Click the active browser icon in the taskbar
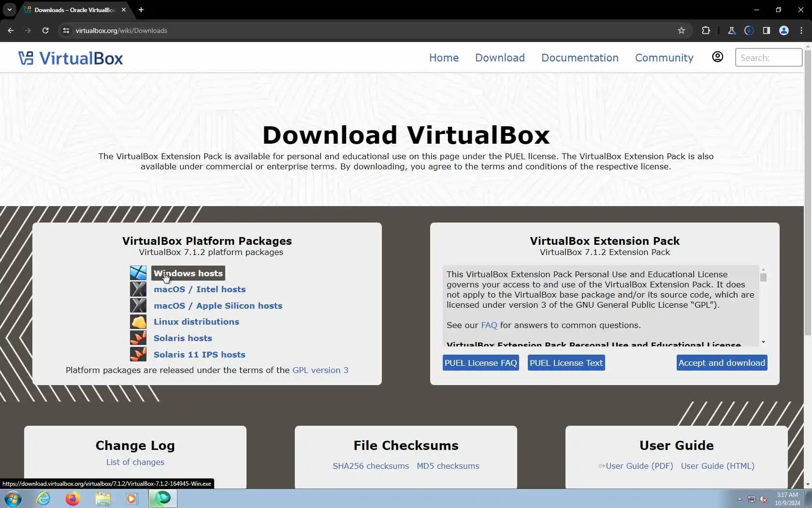 click(163, 498)
